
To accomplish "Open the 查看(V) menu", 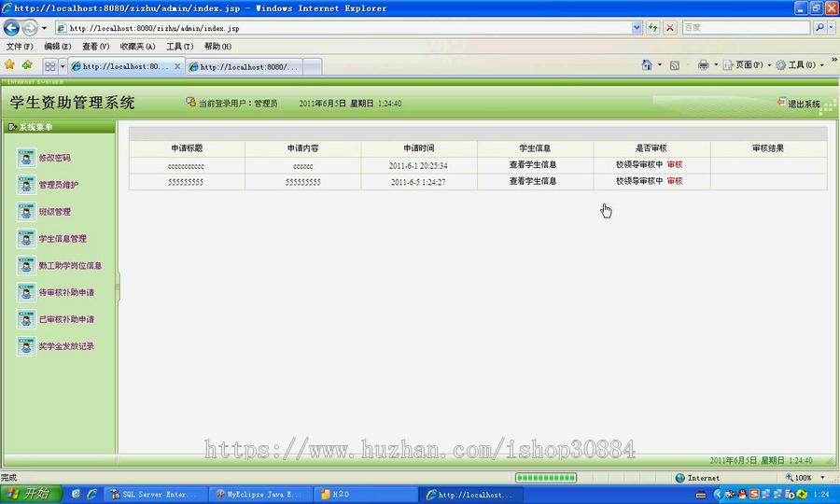I will pyautogui.click(x=96, y=47).
